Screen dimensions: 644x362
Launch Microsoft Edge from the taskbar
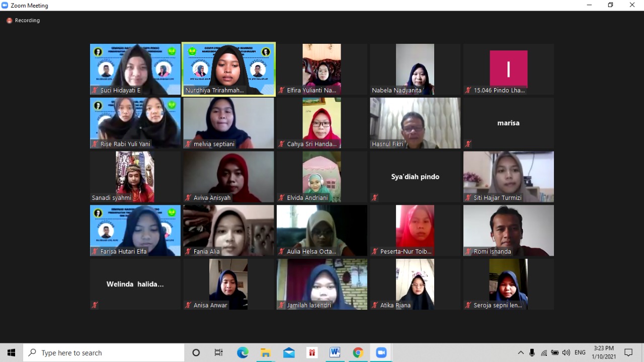(x=243, y=352)
